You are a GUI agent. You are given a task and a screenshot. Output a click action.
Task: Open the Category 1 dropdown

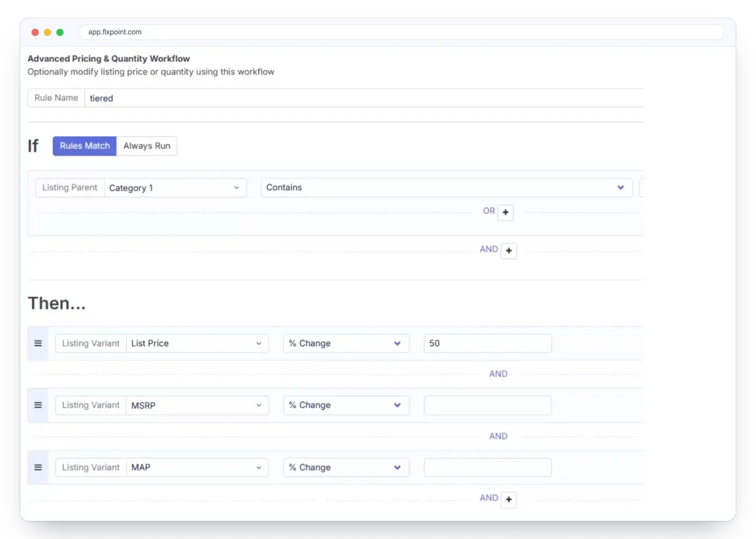click(x=175, y=188)
